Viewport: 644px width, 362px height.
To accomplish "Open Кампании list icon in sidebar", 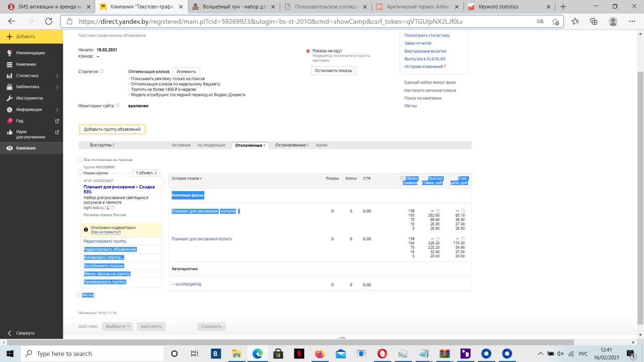I will point(10,64).
